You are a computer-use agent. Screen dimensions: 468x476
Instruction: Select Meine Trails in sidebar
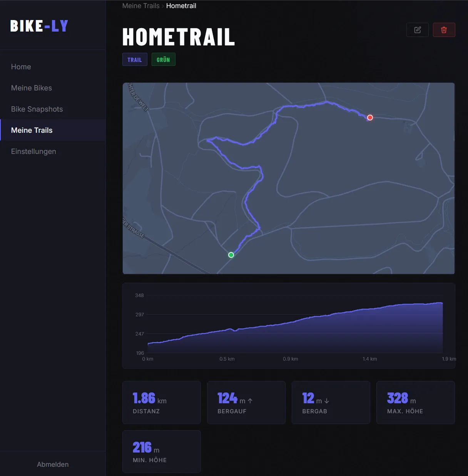pyautogui.click(x=32, y=130)
